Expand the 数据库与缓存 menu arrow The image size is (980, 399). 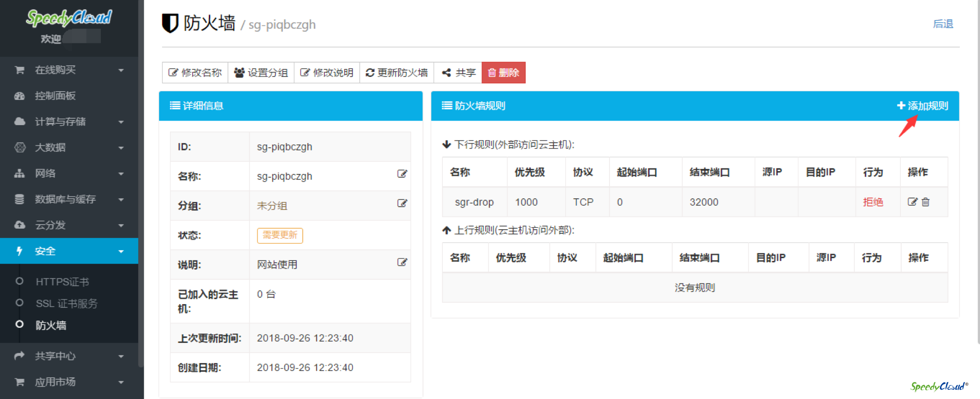pyautogui.click(x=121, y=200)
